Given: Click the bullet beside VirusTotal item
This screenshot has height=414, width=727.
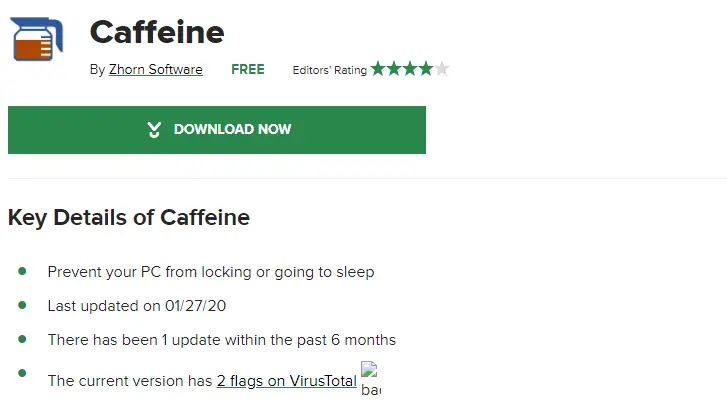Looking at the screenshot, I should click(x=22, y=373).
